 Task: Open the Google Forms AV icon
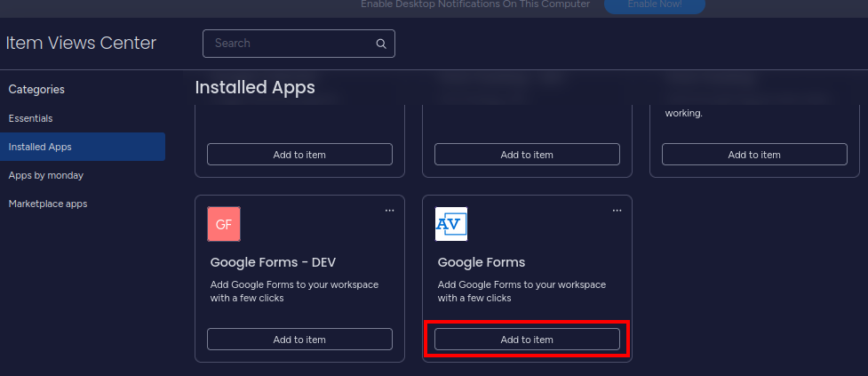pos(451,224)
